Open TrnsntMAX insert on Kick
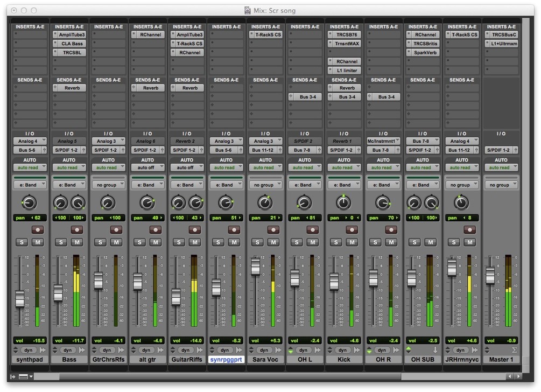This screenshot has width=541, height=392. pos(344,44)
